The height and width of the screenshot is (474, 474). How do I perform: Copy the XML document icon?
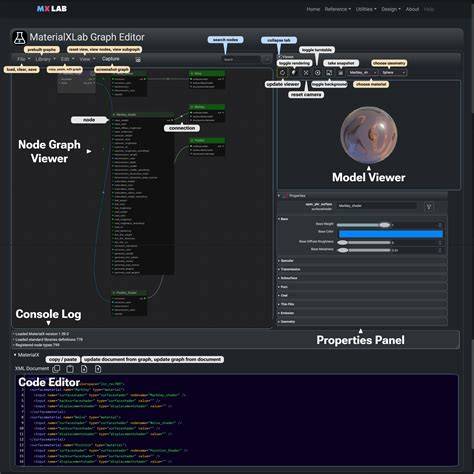coord(56,369)
